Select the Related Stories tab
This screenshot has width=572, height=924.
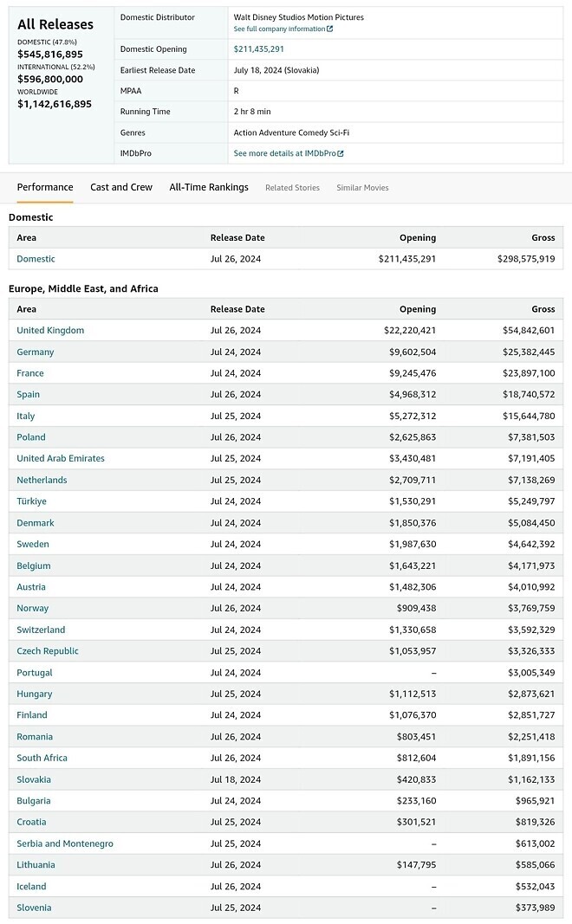(292, 188)
